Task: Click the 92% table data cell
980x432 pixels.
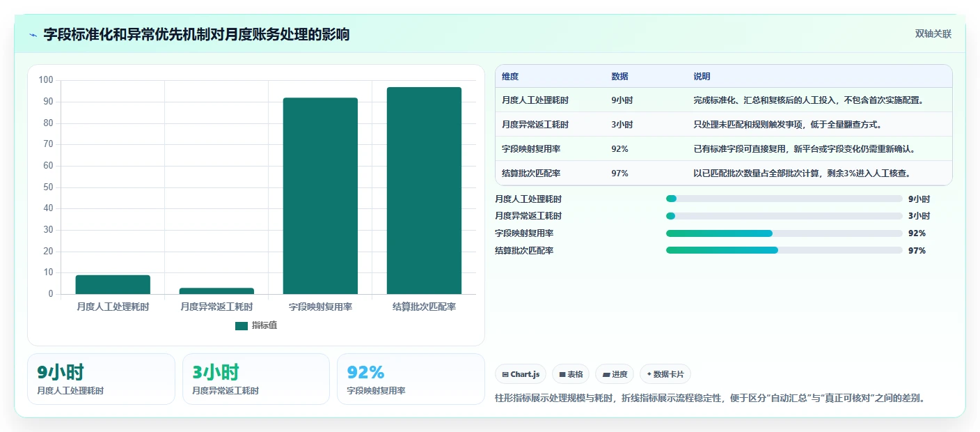Action: (x=620, y=149)
